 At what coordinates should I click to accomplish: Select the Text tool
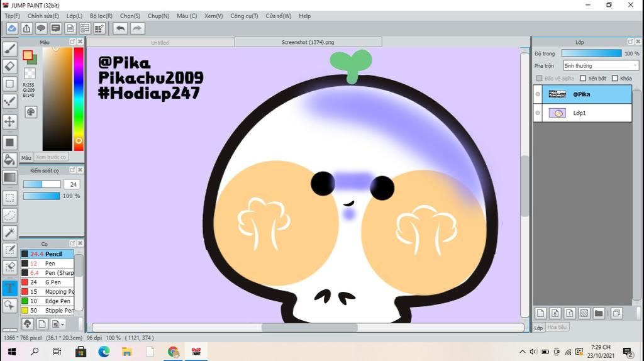tap(10, 288)
